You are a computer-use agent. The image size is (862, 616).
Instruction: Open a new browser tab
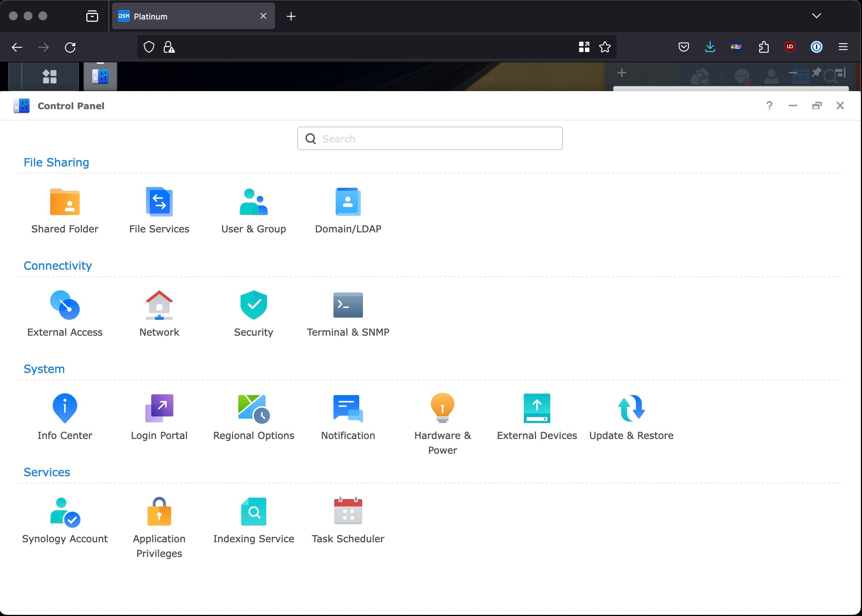(x=291, y=16)
